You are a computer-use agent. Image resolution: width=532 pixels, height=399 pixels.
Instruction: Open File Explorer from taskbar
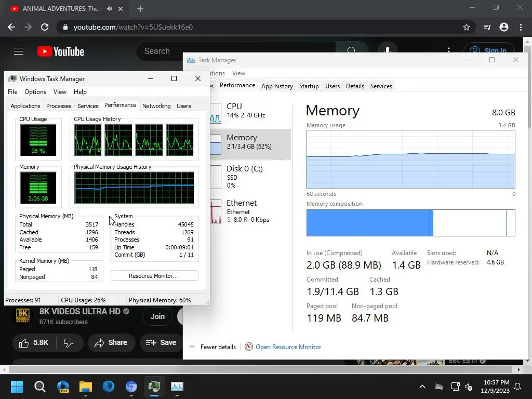click(86, 387)
